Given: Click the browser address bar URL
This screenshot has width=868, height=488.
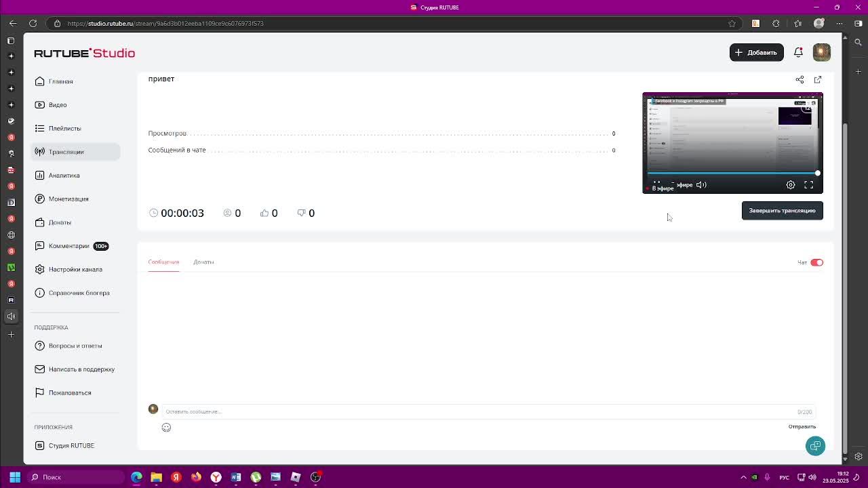Looking at the screenshot, I should [165, 23].
